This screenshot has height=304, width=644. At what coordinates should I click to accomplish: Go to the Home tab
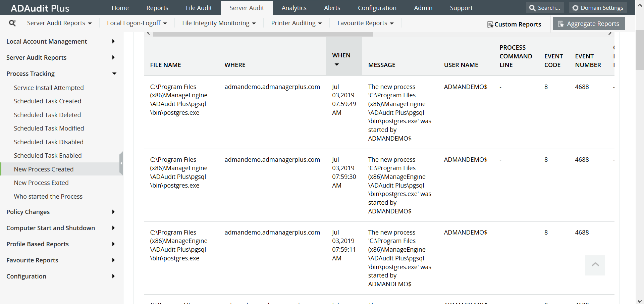[x=120, y=8]
